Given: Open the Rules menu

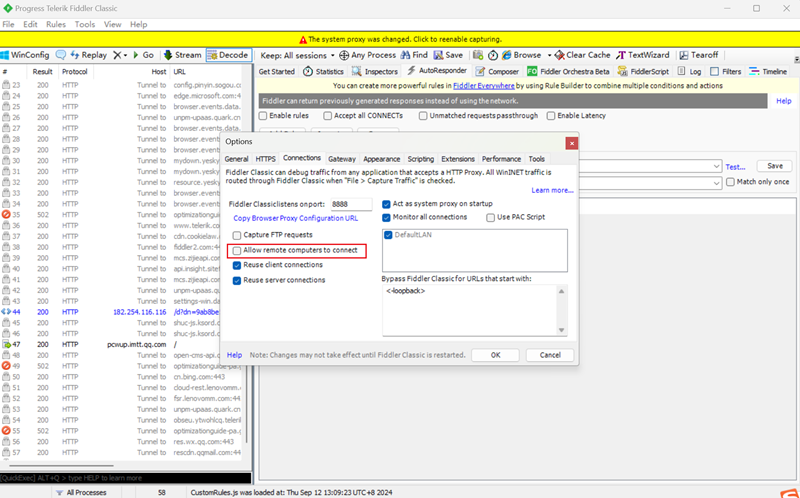Looking at the screenshot, I should click(56, 24).
